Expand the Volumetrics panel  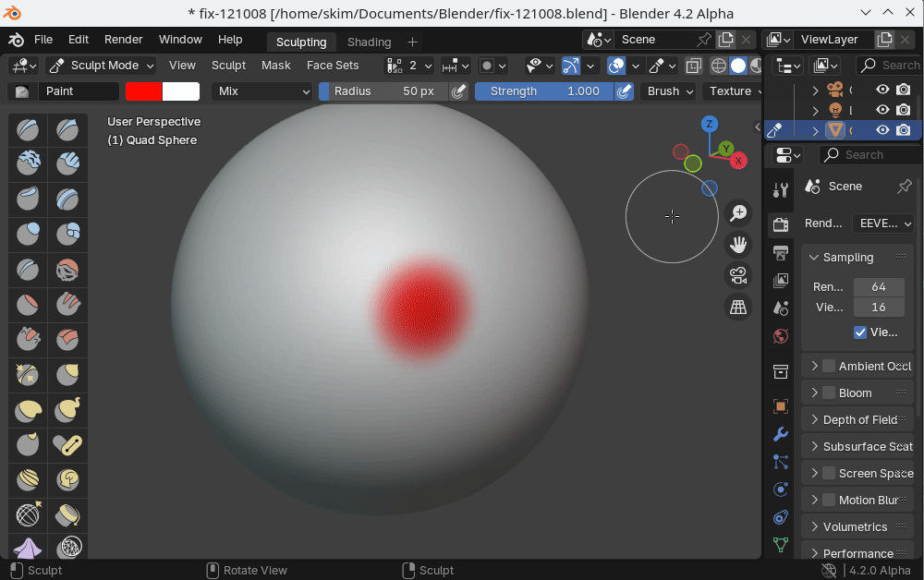[814, 526]
